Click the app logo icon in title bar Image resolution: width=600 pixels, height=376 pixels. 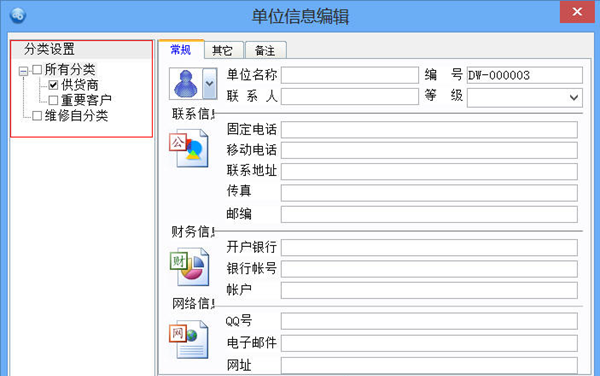pos(18,15)
